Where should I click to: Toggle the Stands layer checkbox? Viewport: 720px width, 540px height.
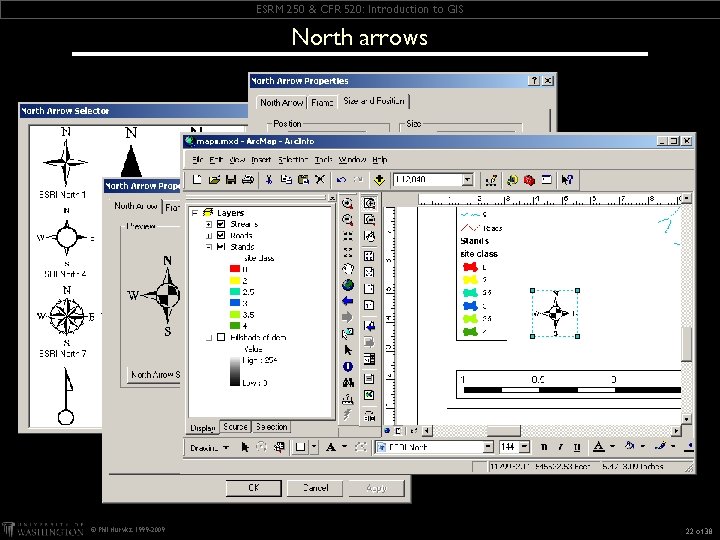click(x=221, y=247)
